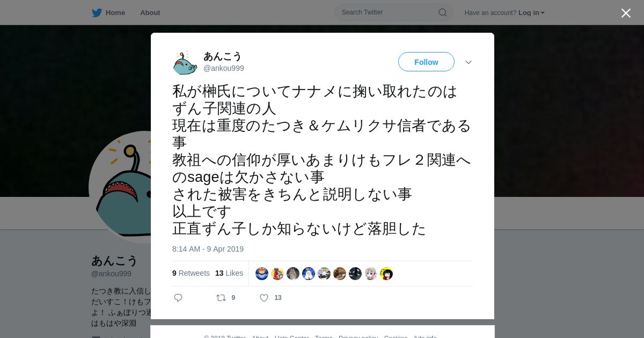Image resolution: width=644 pixels, height=338 pixels.
Task: Open the anglerfish avatar in the tweet header
Action: coord(185,62)
